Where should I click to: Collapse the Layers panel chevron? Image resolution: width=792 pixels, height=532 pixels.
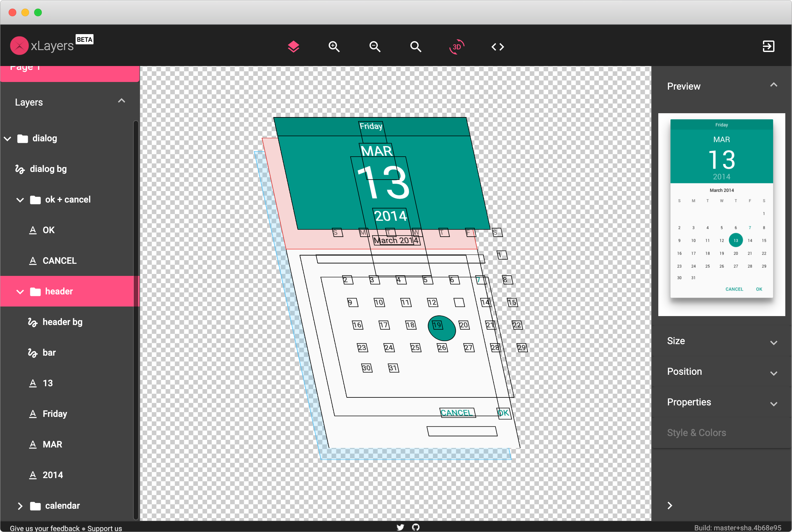pyautogui.click(x=121, y=101)
